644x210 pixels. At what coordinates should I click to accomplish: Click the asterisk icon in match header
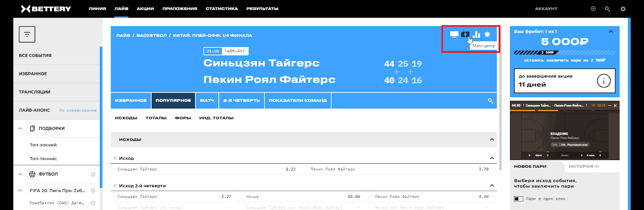coord(487,35)
